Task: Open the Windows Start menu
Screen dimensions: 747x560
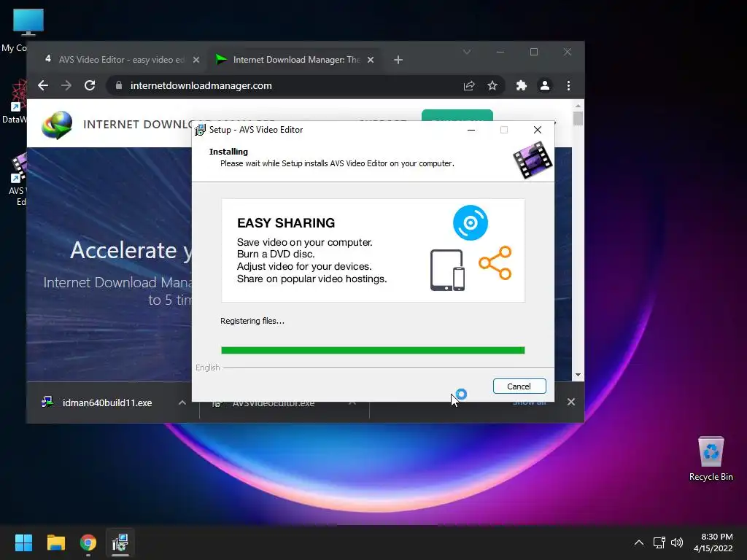Action: click(x=23, y=542)
